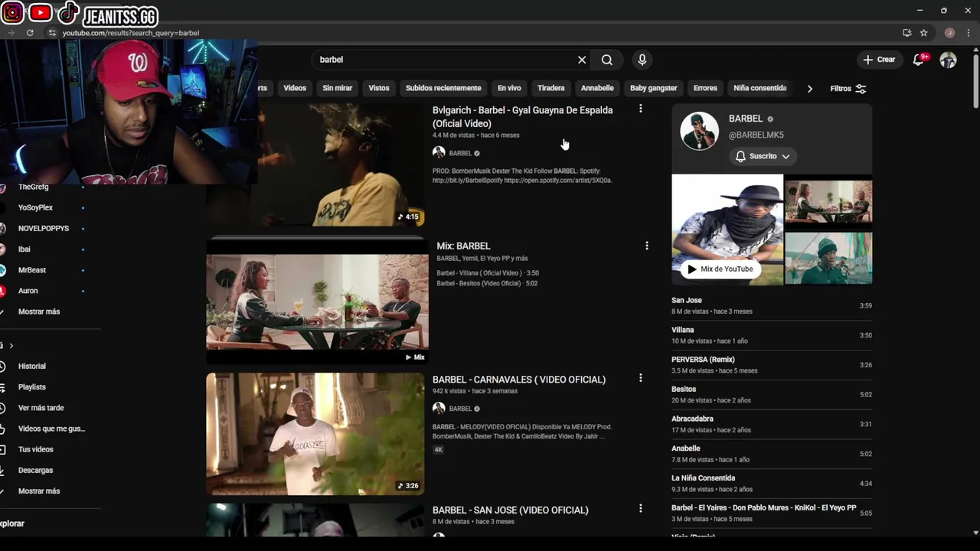The image size is (980, 551).
Task: Select the Annabelle filter chip
Action: 597,88
